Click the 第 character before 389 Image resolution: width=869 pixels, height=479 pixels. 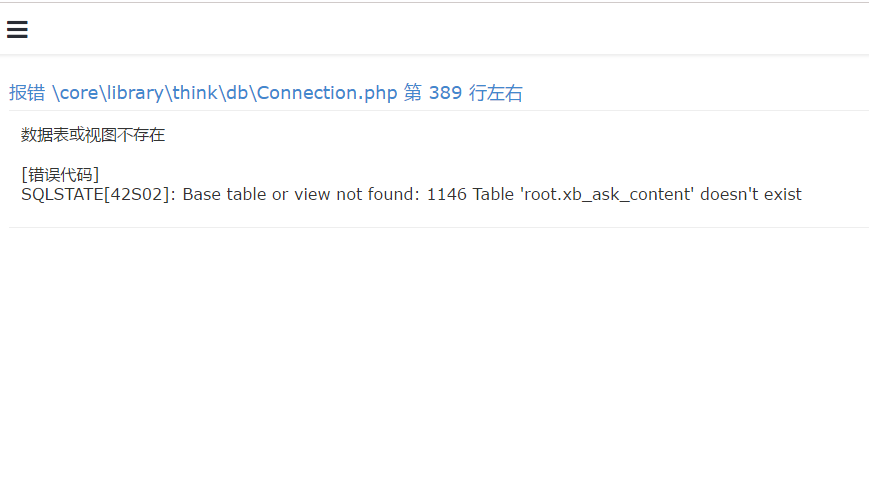(413, 93)
